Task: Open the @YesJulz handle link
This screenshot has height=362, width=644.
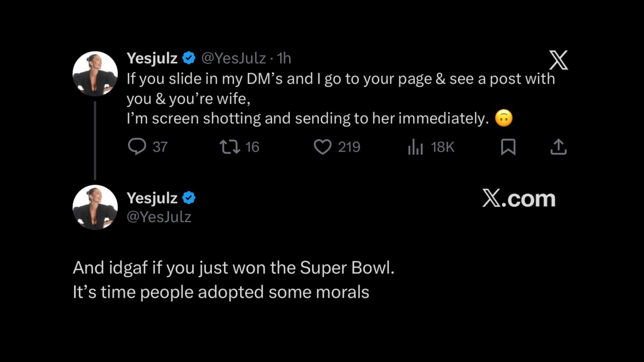Action: coord(233,58)
